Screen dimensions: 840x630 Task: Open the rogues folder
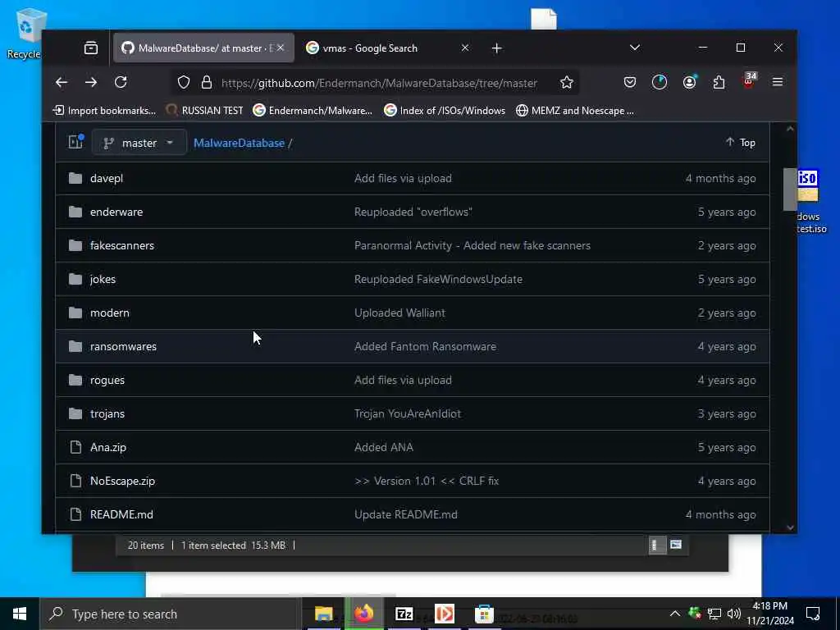coord(107,381)
